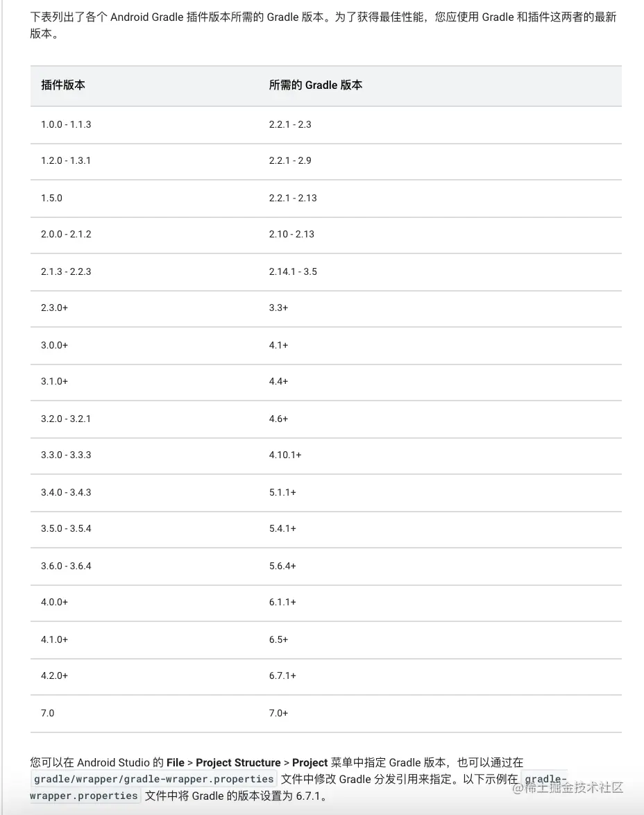The image size is (644, 815).
Task: Click the 4.10.1+ Gradle version cell
Action: (x=285, y=455)
